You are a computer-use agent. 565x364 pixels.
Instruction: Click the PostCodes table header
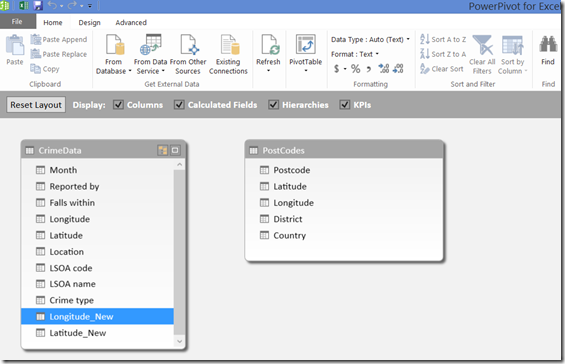pos(344,150)
